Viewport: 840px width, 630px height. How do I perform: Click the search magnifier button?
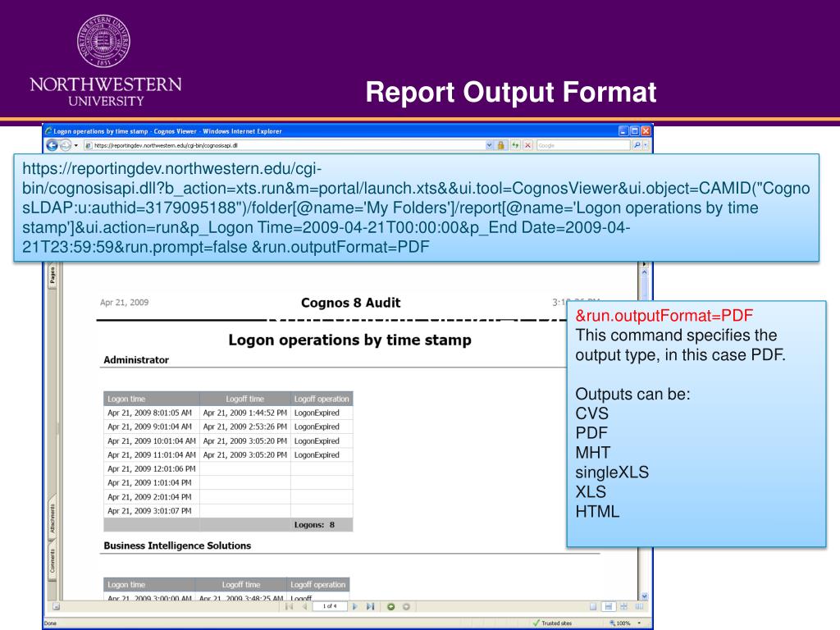pos(637,145)
